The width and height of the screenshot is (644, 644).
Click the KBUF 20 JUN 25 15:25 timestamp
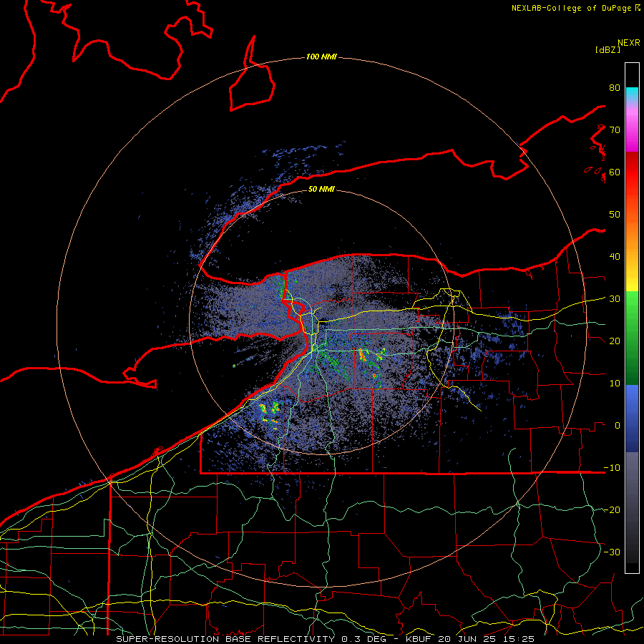470,639
